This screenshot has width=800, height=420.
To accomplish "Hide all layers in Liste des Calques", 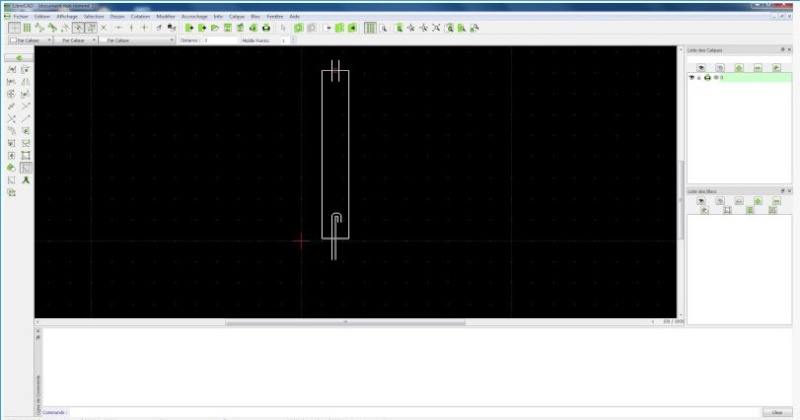I will click(x=720, y=67).
